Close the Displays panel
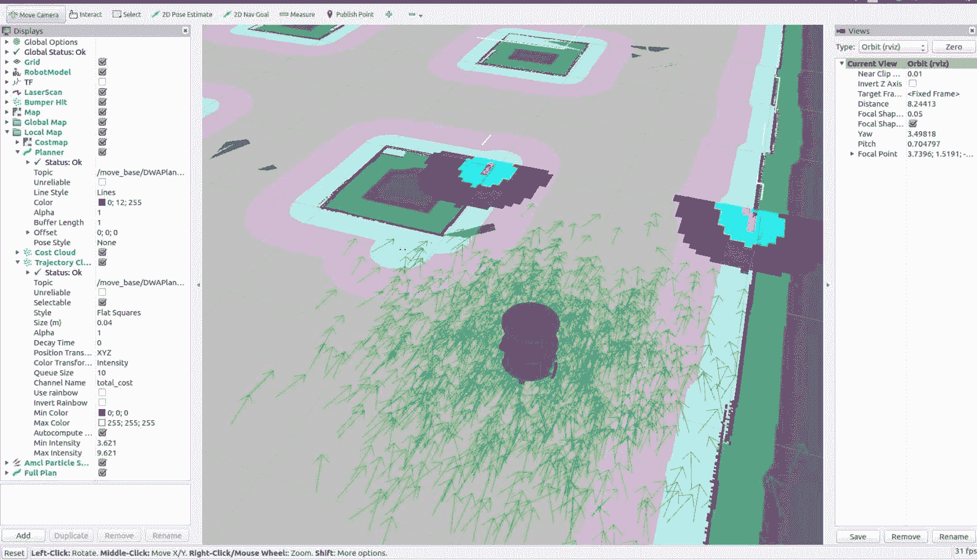977x560 pixels. (185, 30)
